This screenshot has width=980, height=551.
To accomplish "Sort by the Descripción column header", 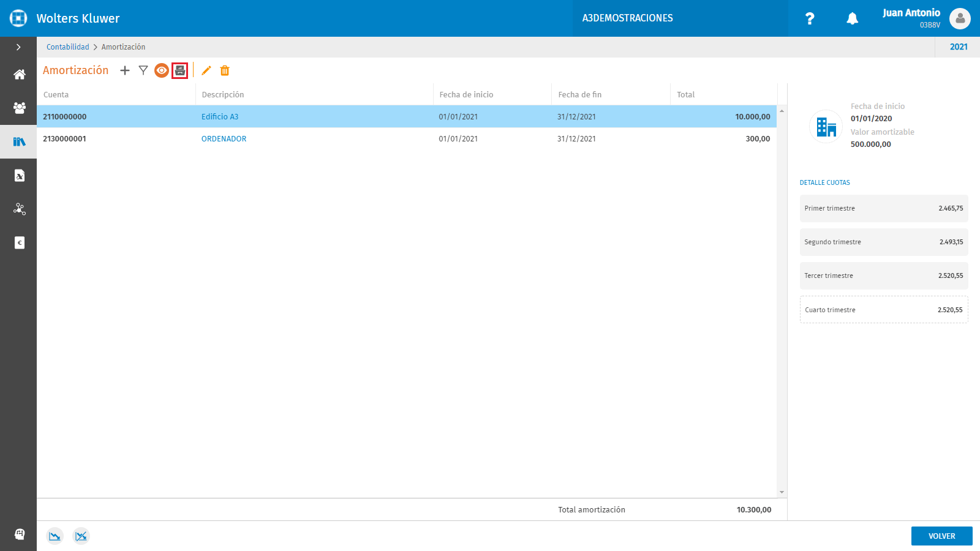I will [x=314, y=95].
